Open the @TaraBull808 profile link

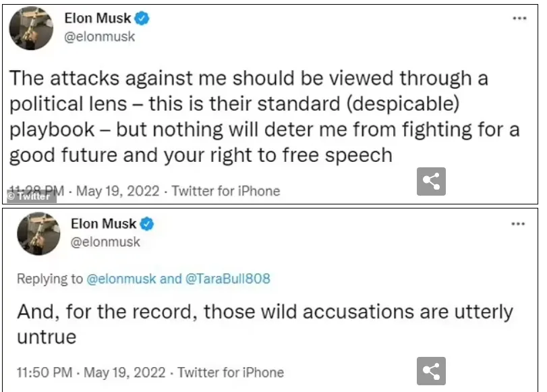(x=227, y=278)
